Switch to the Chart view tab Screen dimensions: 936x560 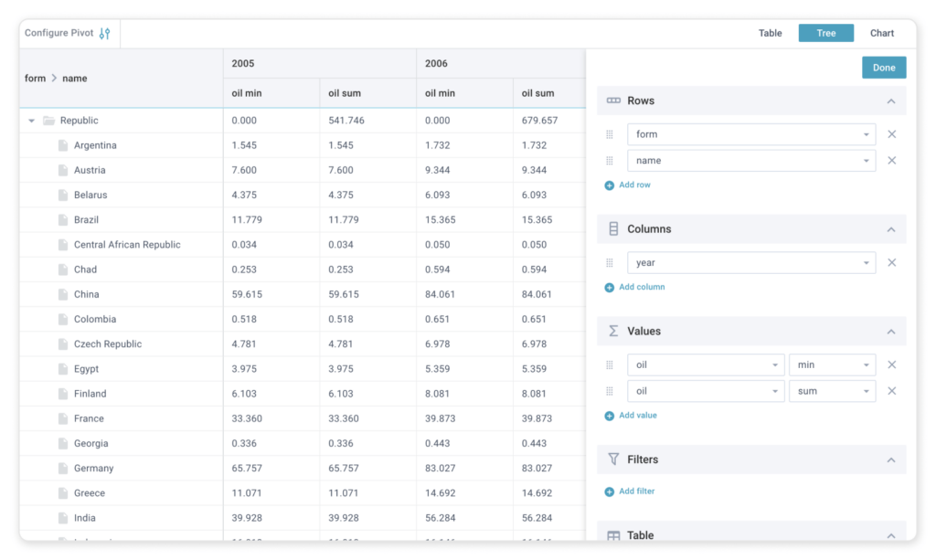coord(881,34)
